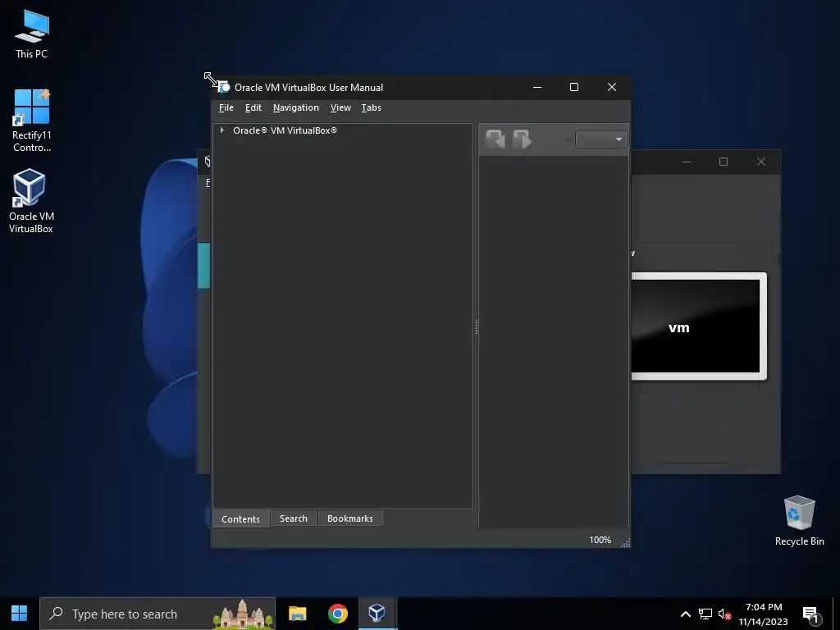Click the User Manual title bar icon

(x=224, y=87)
